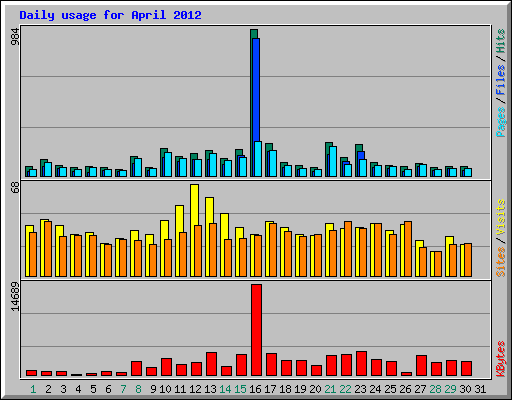Click the tall red KBytes bar for day 16

[256, 330]
